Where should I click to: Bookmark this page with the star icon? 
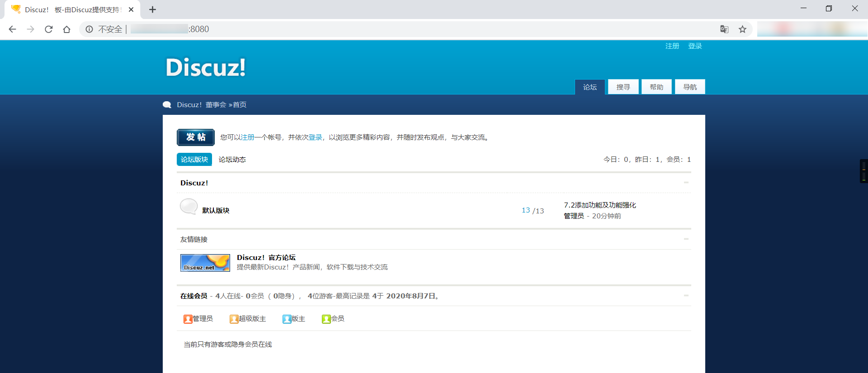[742, 29]
